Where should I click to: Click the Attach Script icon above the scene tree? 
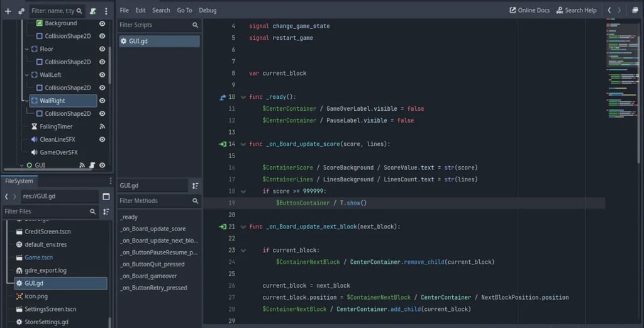[93, 11]
